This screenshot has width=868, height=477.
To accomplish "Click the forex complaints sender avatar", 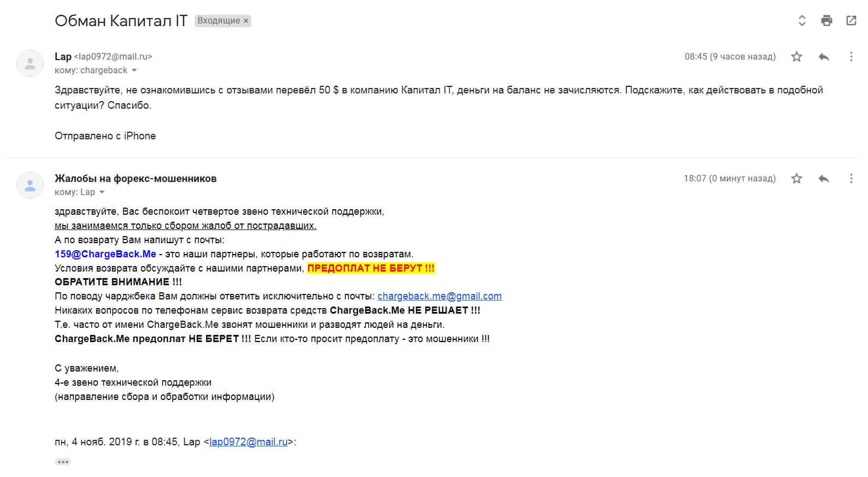I will point(30,185).
